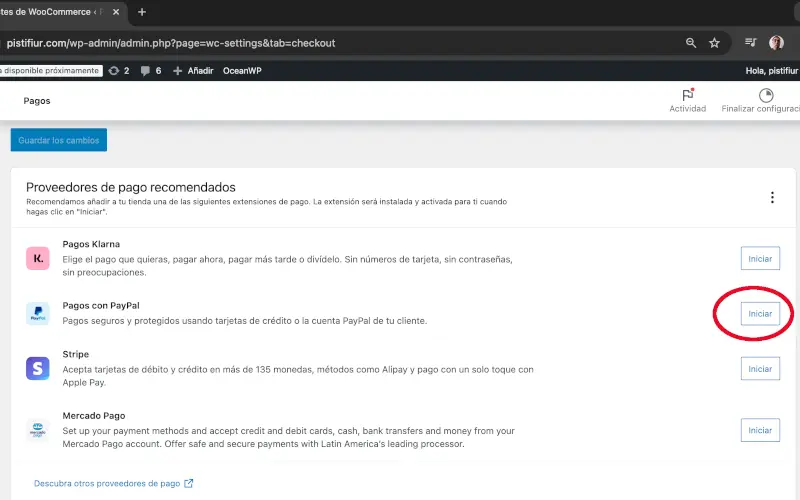
Task: Click the zoom magnifier icon in address bar
Action: pos(691,43)
